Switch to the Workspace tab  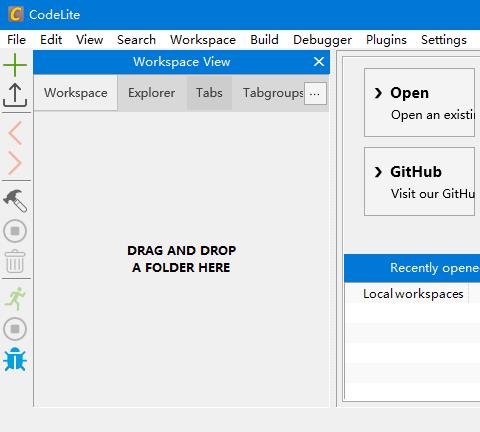pos(76,93)
